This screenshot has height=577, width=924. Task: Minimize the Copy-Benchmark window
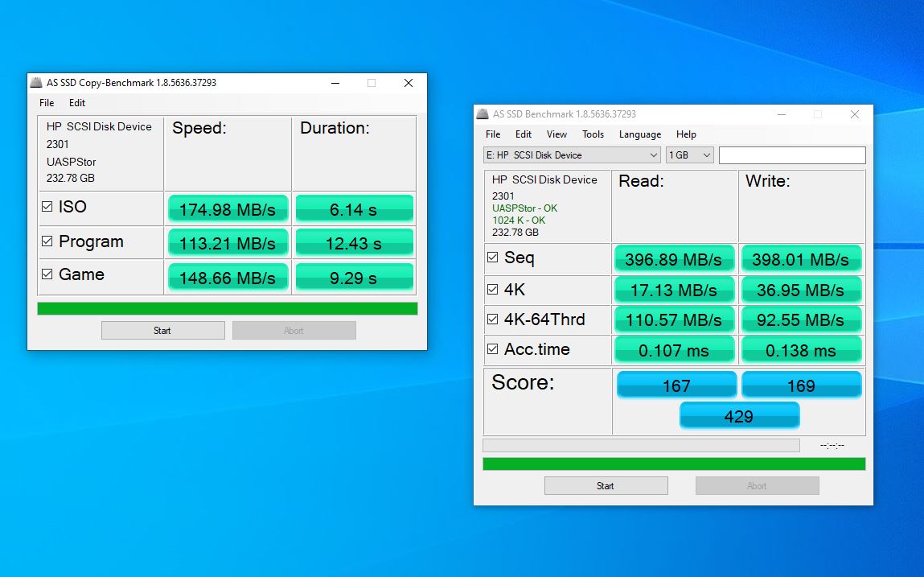[334, 83]
